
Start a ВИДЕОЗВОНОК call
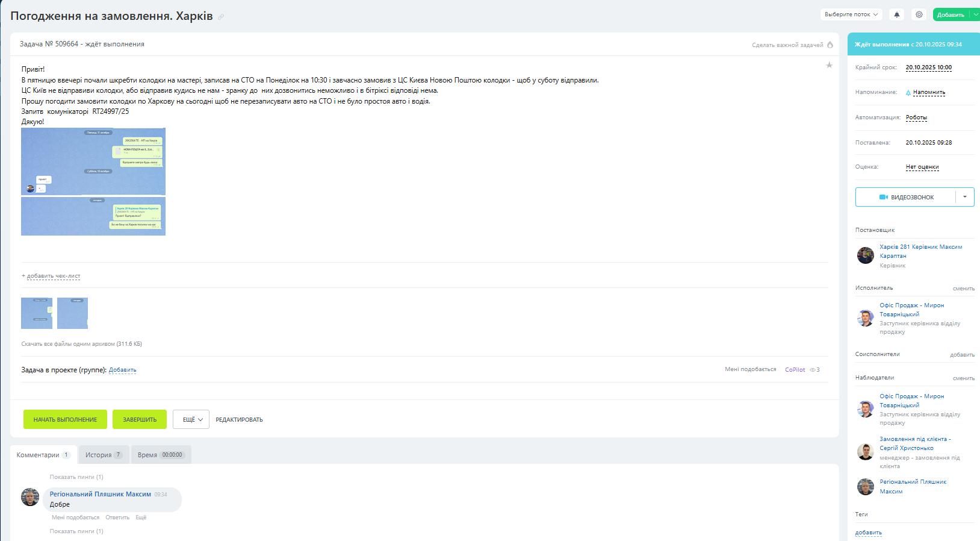(x=905, y=197)
